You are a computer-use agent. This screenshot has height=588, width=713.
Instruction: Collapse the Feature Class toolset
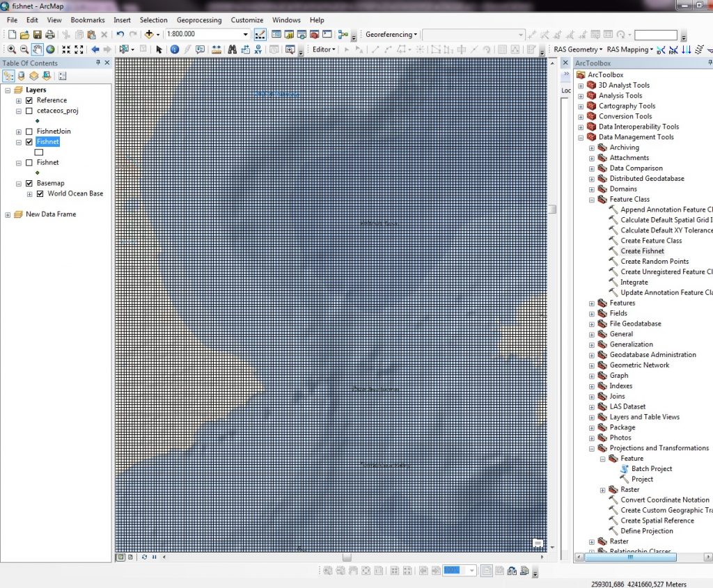point(592,200)
